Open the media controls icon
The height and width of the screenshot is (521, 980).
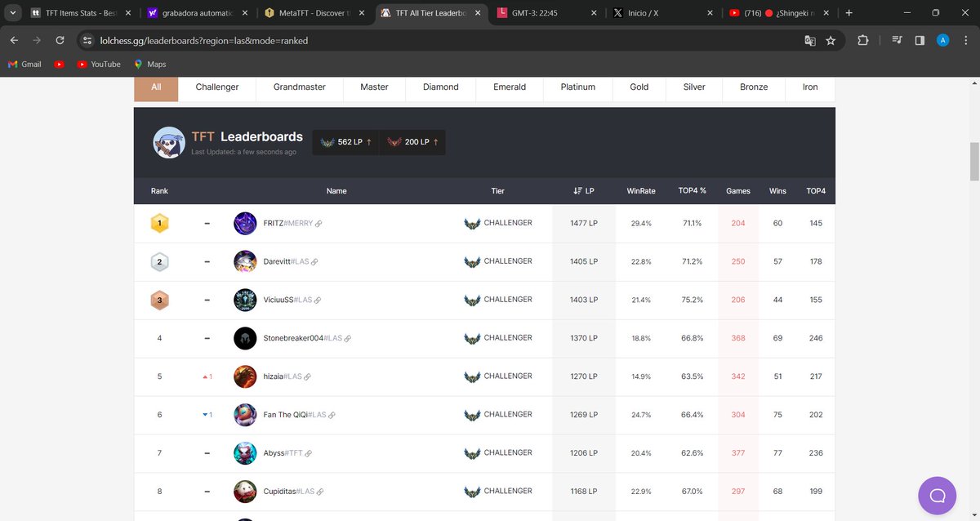click(x=898, y=40)
